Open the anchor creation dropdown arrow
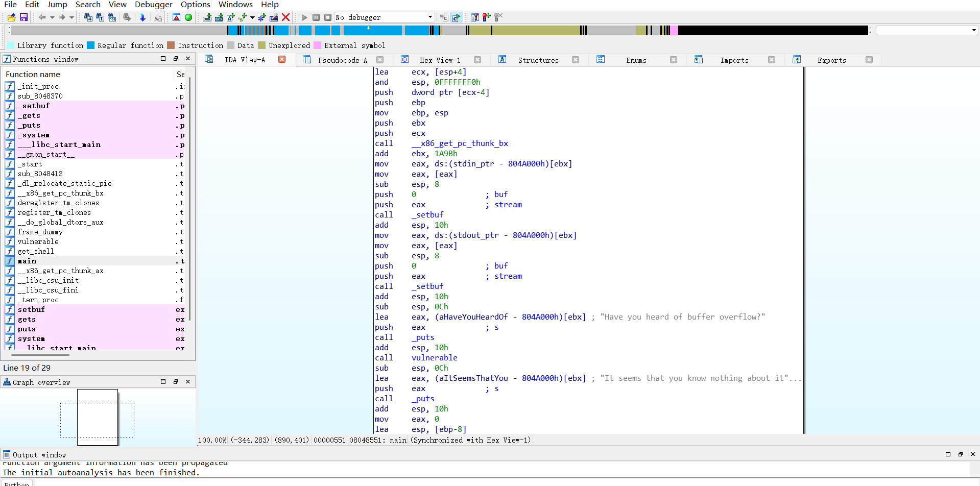 (252, 17)
